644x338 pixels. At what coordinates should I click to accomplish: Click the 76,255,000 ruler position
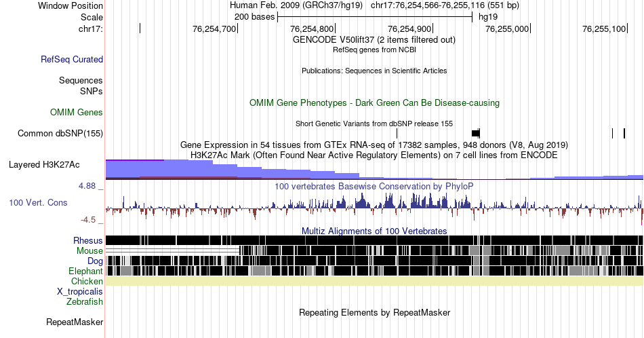pos(507,29)
